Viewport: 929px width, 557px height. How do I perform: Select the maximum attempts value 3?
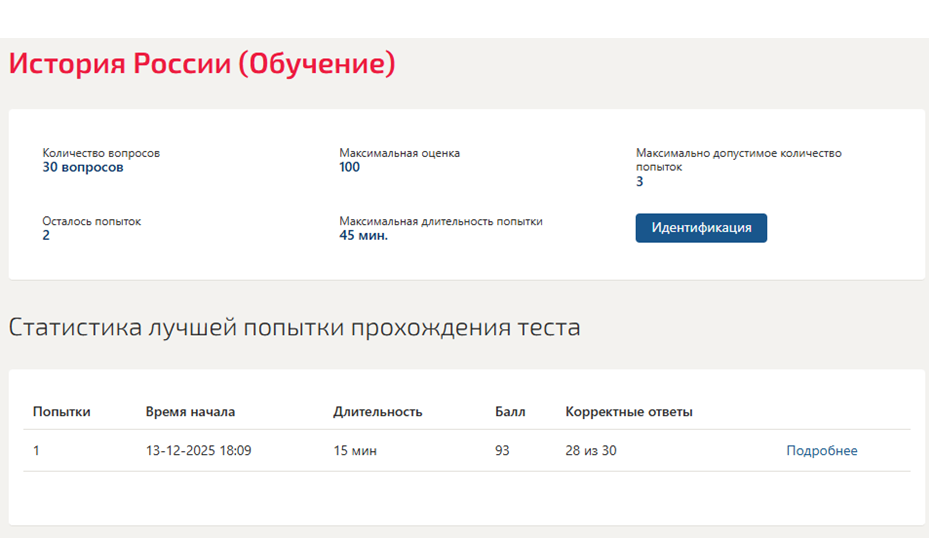639,181
